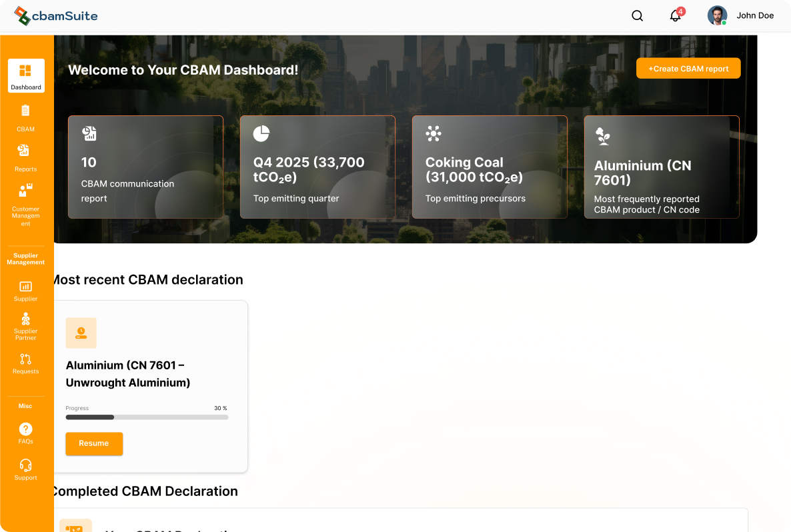Click the Completed CBAM Declaration heading
Viewport: 791px width, 532px height.
point(145,491)
